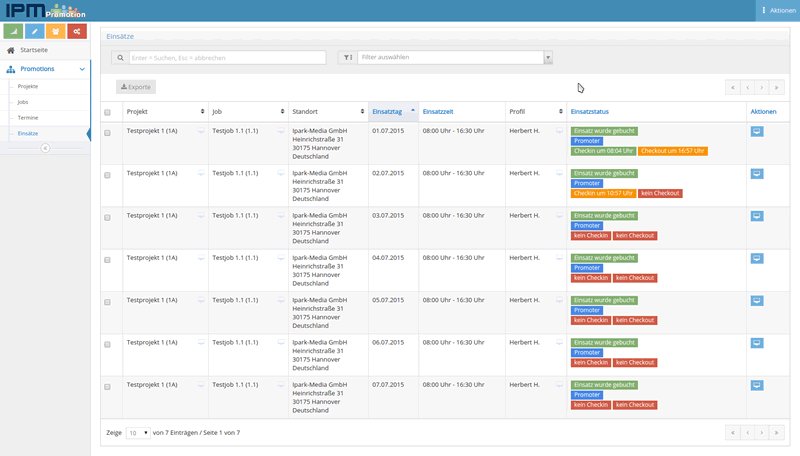Click the green chart shortcut button
The image size is (800, 456).
(x=13, y=32)
